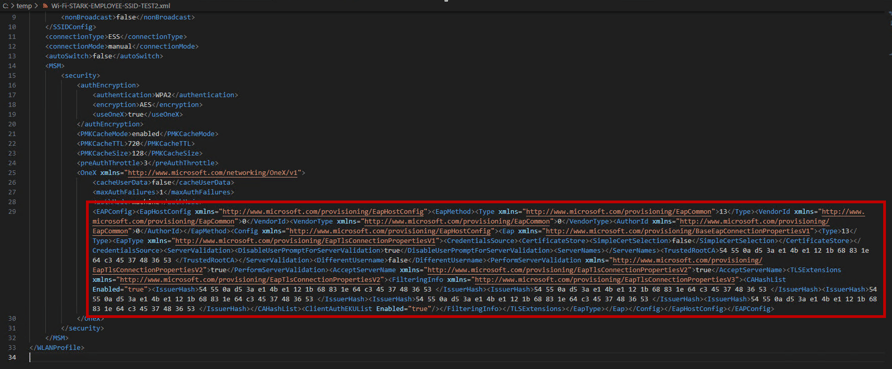Open the OneX/v1 namespace URL link

(216, 172)
